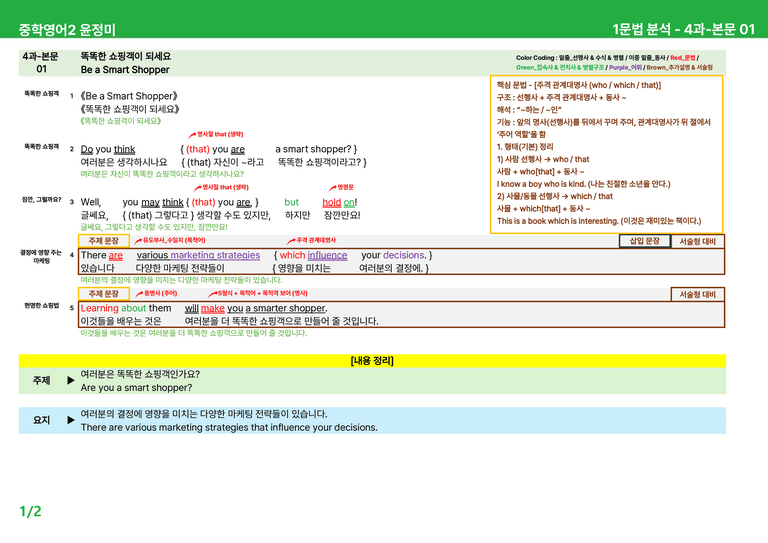The image size is (768, 543).
Task: Click the side label '잠깐, 그럴까요?'
Action: (41, 199)
